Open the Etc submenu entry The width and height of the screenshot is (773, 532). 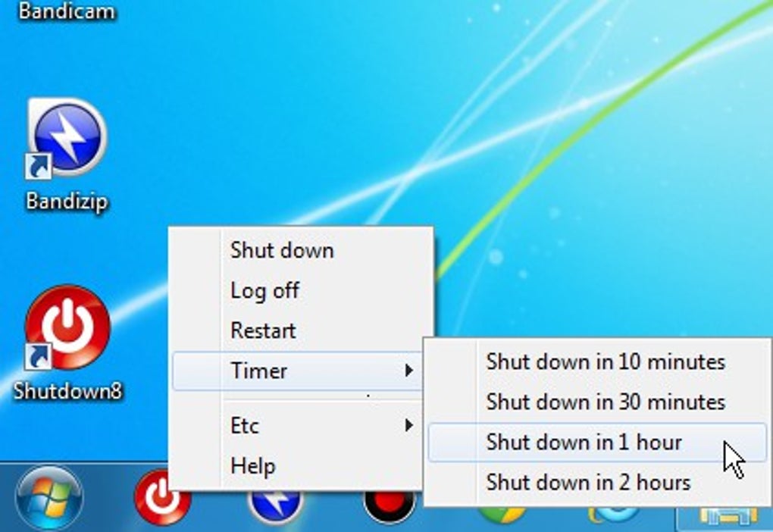(297, 425)
